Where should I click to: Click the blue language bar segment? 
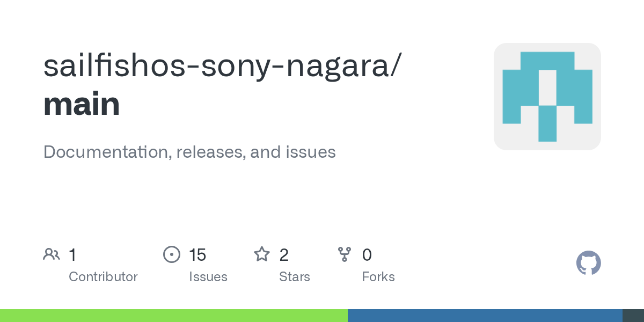(x=485, y=316)
